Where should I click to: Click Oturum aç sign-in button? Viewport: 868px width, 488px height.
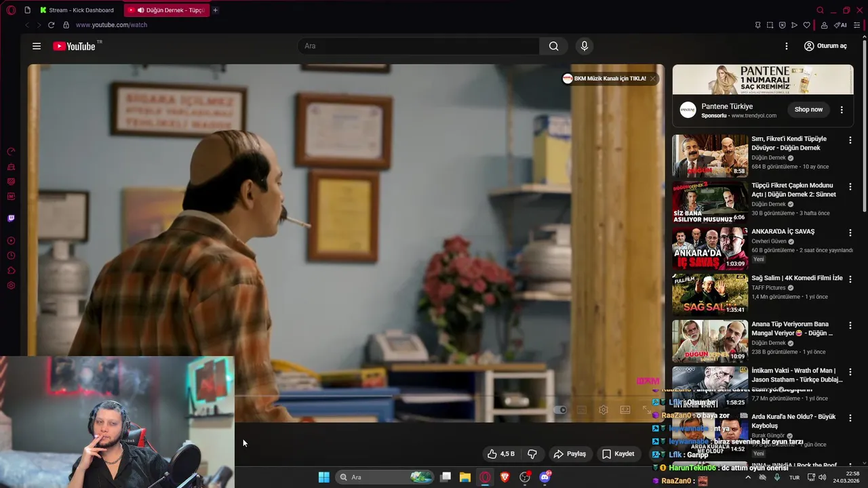pyautogui.click(x=825, y=46)
